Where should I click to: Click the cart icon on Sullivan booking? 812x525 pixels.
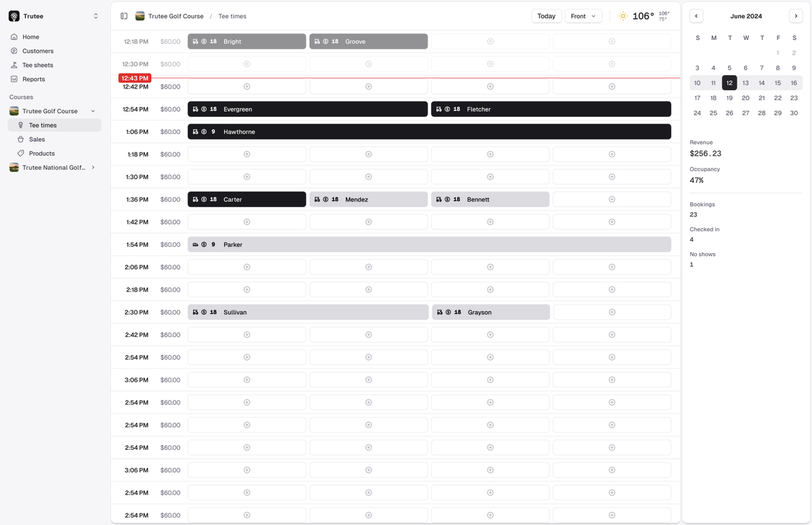(x=196, y=313)
